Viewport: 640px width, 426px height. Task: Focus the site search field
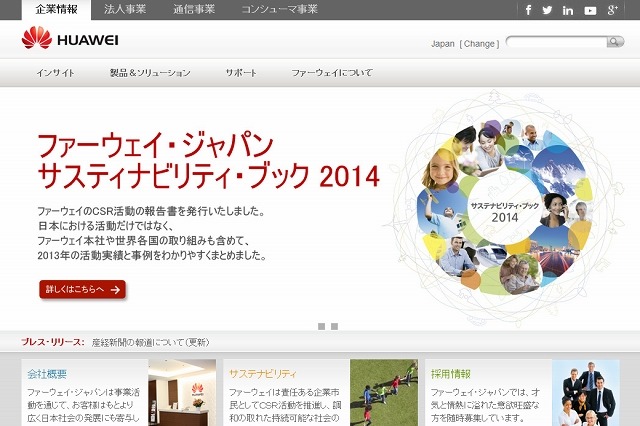pyautogui.click(x=557, y=42)
